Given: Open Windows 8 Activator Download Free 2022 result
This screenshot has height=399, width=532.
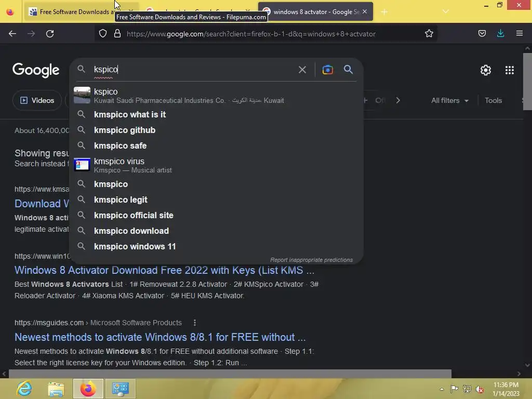Looking at the screenshot, I should (x=164, y=270).
